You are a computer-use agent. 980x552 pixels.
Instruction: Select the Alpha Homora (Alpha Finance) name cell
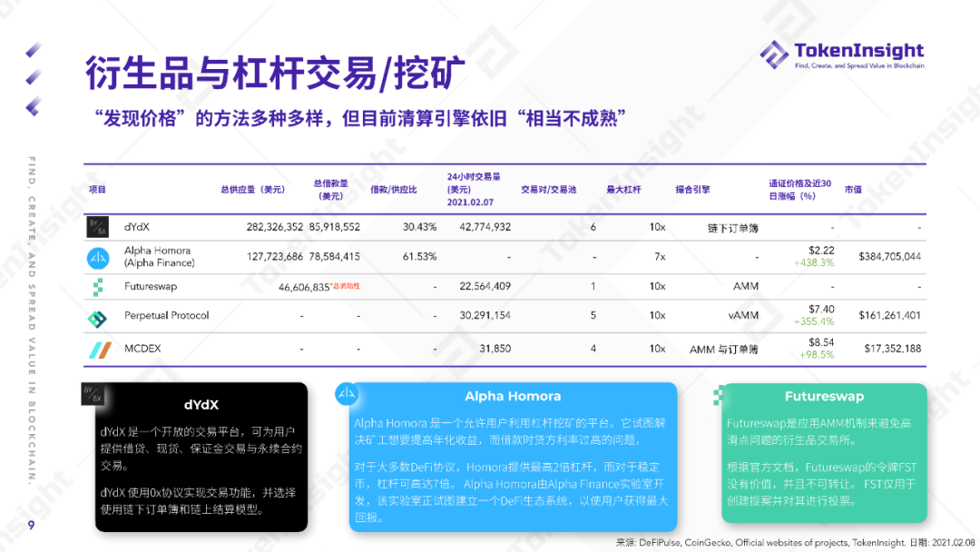click(160, 256)
